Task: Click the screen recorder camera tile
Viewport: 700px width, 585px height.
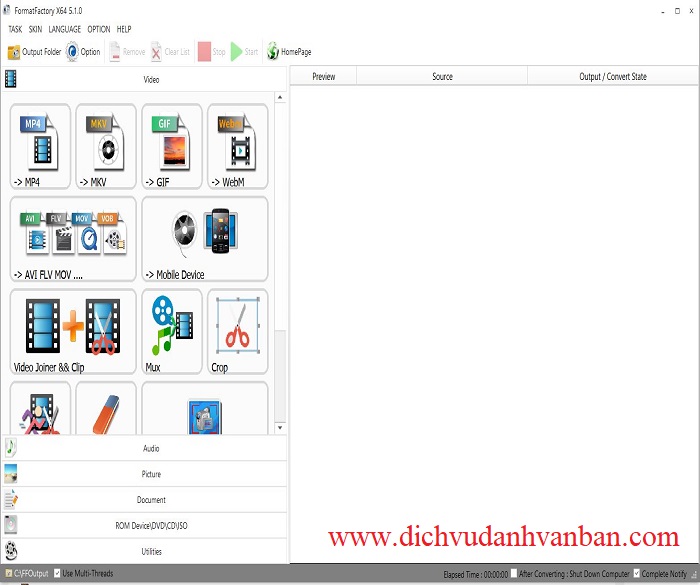Action: [x=205, y=408]
